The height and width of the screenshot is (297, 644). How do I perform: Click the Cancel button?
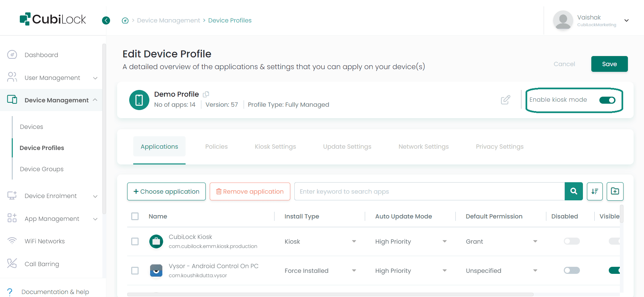(x=564, y=64)
